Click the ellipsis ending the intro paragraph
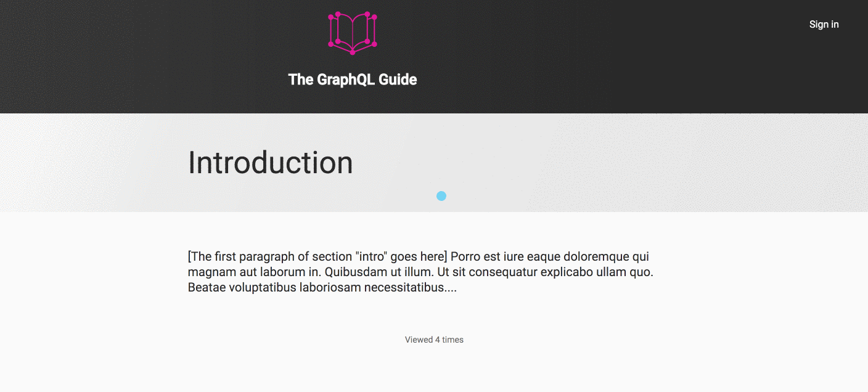 click(451, 288)
